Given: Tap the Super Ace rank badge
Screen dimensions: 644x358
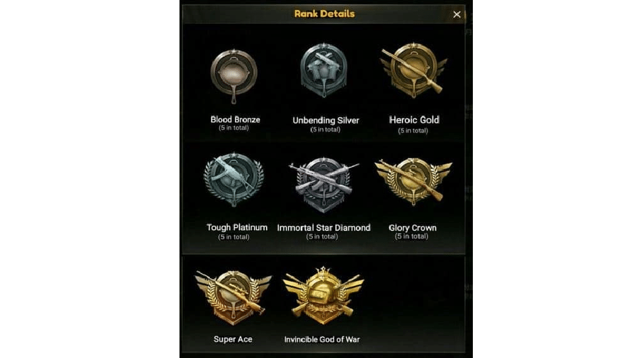Looking at the screenshot, I should click(x=233, y=297).
